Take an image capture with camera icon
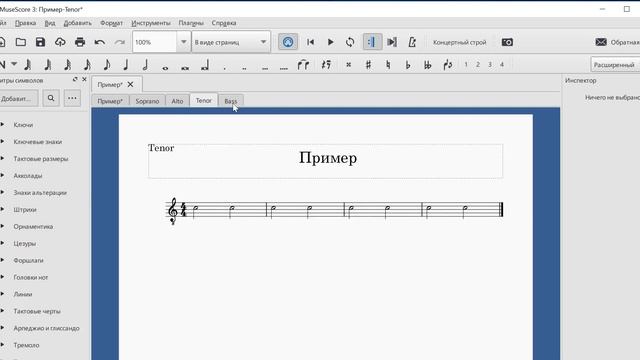 (507, 42)
